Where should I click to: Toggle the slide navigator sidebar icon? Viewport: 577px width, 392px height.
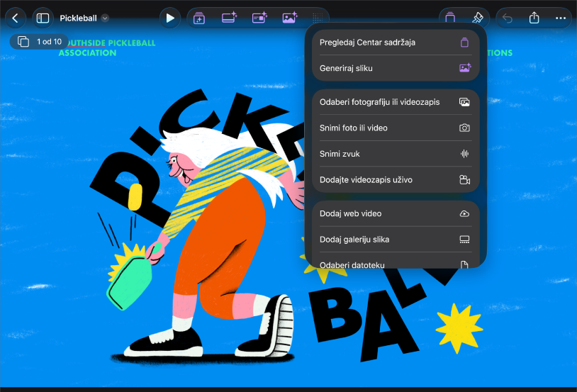[43, 18]
